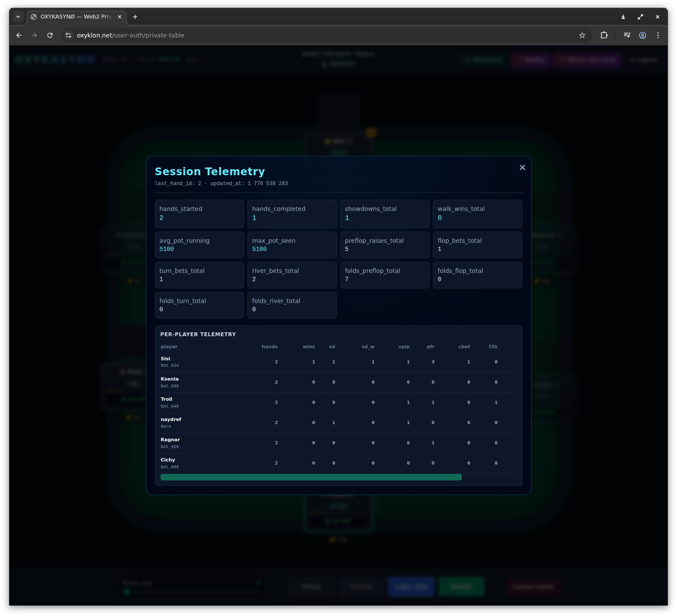The height and width of the screenshot is (616, 677).
Task: Select the river_bets_total stat card
Action: click(292, 275)
